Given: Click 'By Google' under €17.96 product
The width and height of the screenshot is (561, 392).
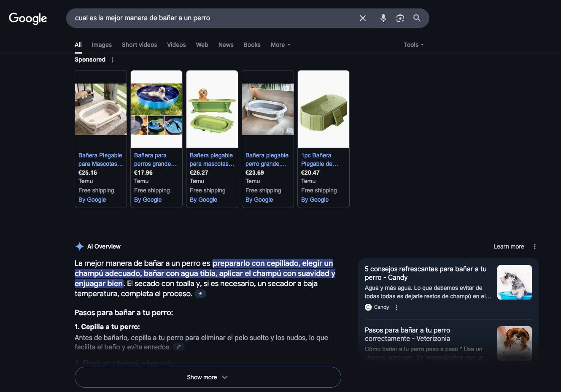Looking at the screenshot, I should [x=148, y=200].
